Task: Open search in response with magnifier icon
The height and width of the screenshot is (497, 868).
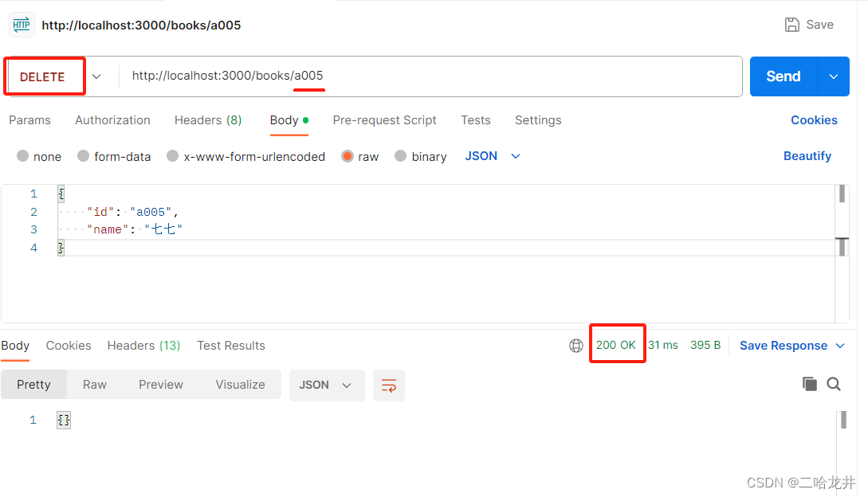Action: (834, 384)
